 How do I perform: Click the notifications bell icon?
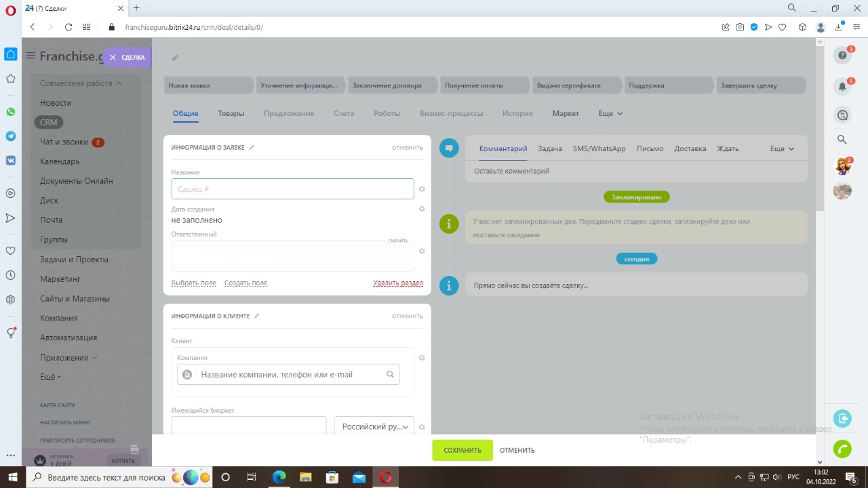click(842, 87)
